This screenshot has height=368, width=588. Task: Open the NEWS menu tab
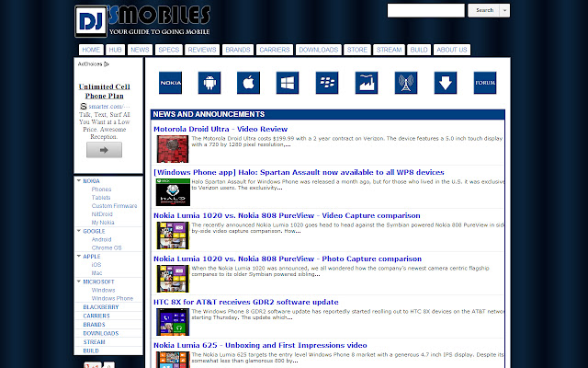click(x=140, y=50)
